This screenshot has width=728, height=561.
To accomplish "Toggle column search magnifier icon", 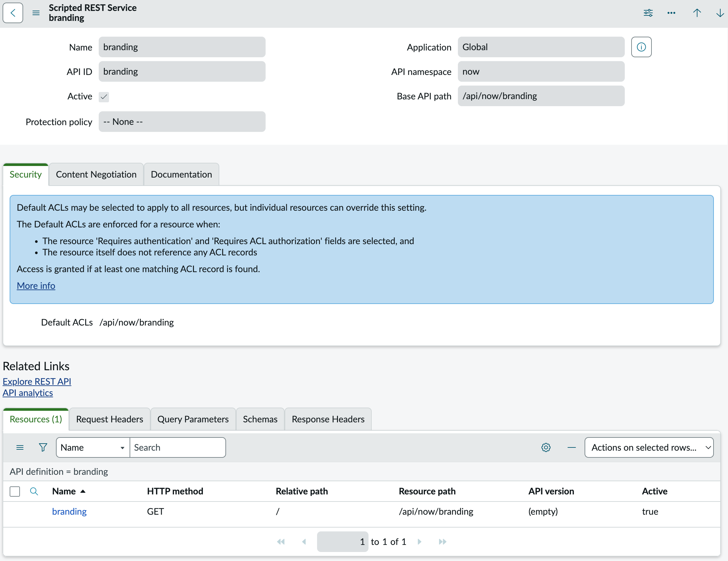I will tap(34, 491).
